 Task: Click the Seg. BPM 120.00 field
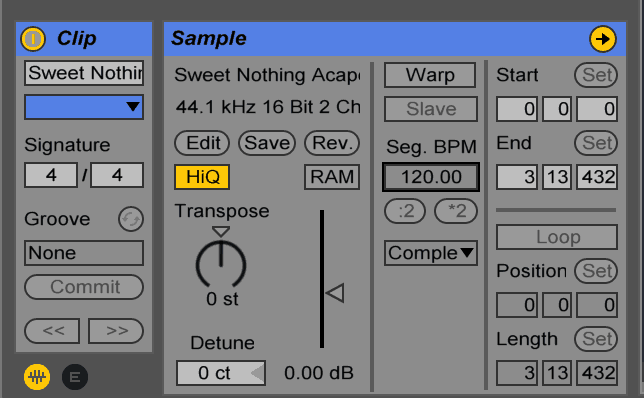pos(431,177)
